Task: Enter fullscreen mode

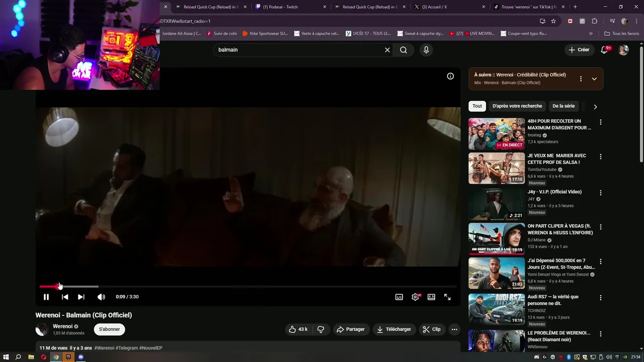Action: 447,297
